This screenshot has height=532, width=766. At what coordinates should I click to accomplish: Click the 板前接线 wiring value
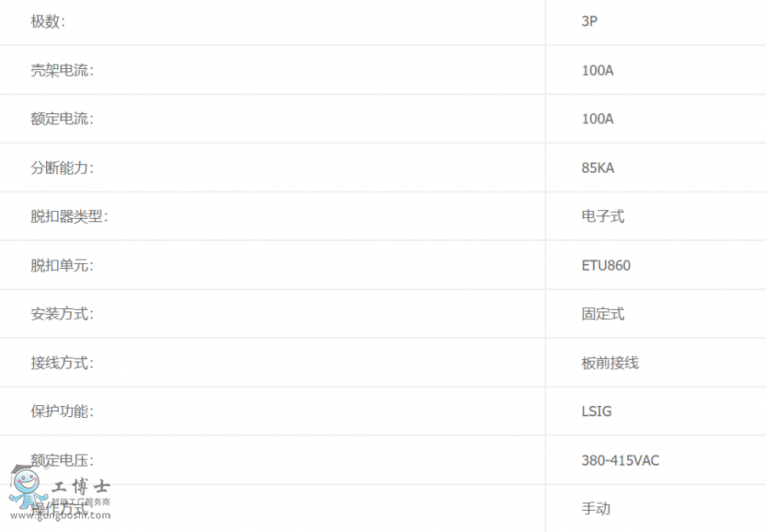click(609, 363)
